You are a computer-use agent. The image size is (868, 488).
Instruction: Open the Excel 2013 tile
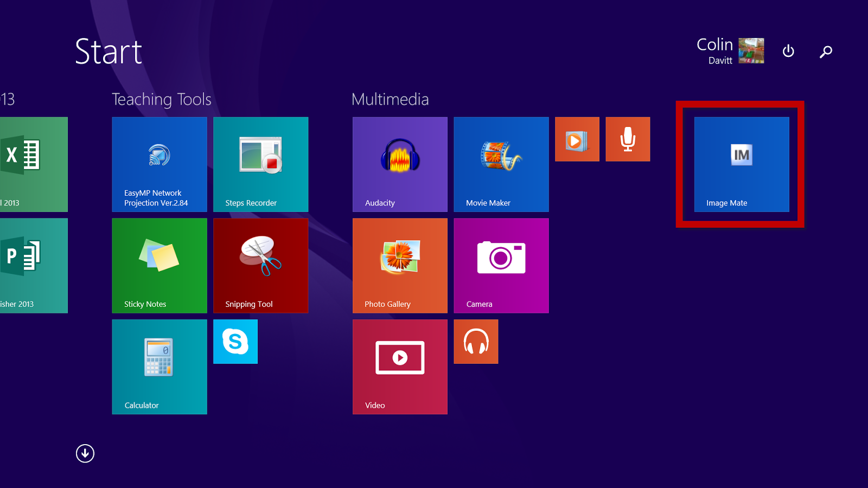pyautogui.click(x=34, y=164)
